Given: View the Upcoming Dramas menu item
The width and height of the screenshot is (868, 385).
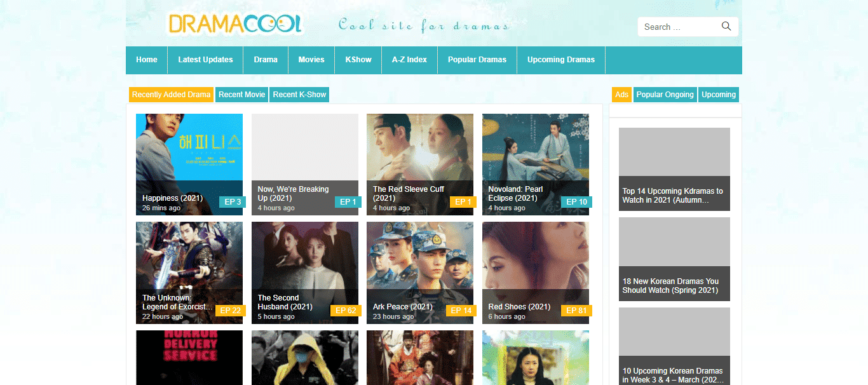Looking at the screenshot, I should coord(561,60).
